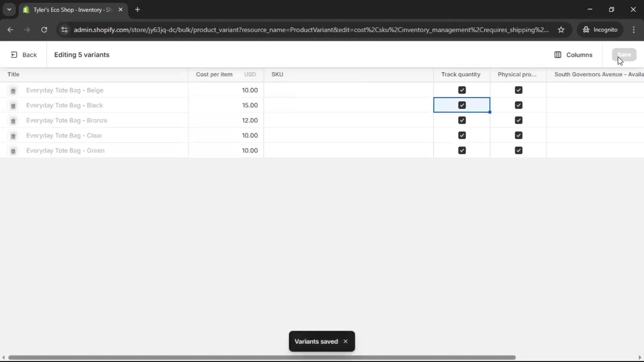Uncheck Track quantity for Everyday Tote Bag - Black
The height and width of the screenshot is (362, 644).
point(462,105)
